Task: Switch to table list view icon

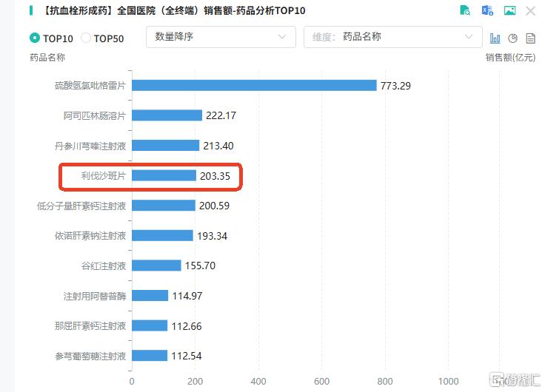Action: (530, 38)
